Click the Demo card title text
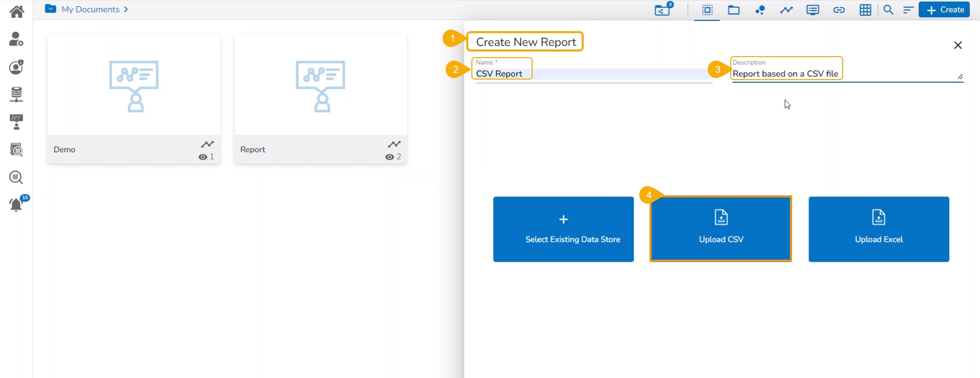The height and width of the screenshot is (378, 980). click(64, 149)
